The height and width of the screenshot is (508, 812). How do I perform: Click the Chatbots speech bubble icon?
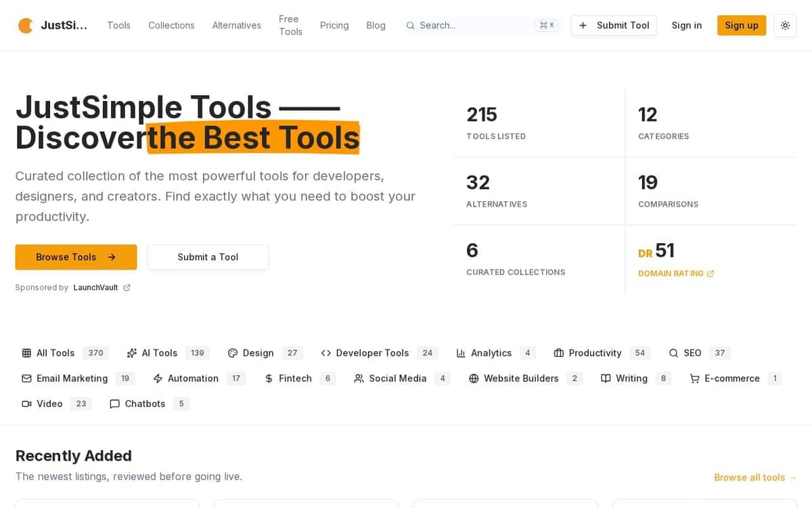click(114, 404)
